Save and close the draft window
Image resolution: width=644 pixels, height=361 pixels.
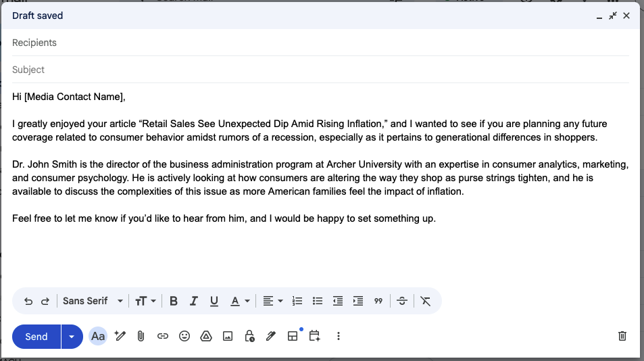626,16
